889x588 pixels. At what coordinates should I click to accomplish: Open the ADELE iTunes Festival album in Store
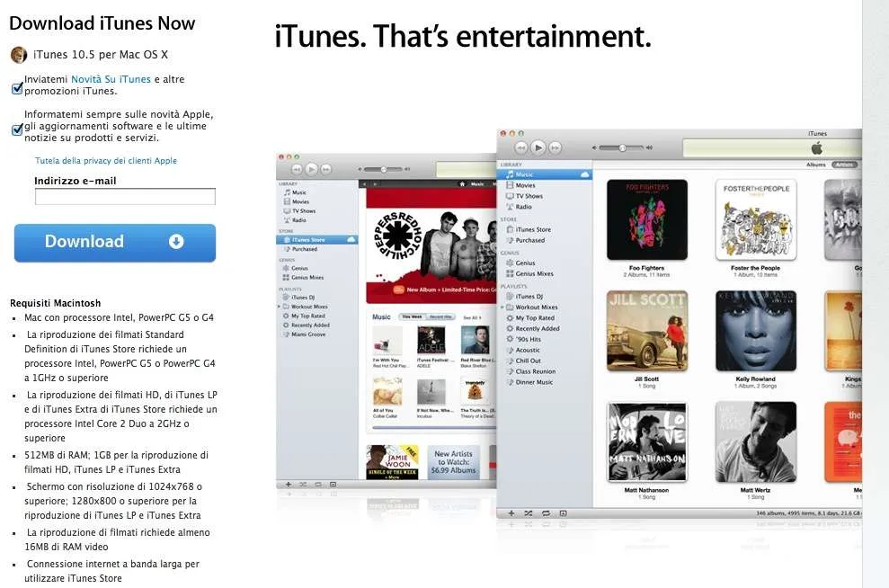point(431,340)
